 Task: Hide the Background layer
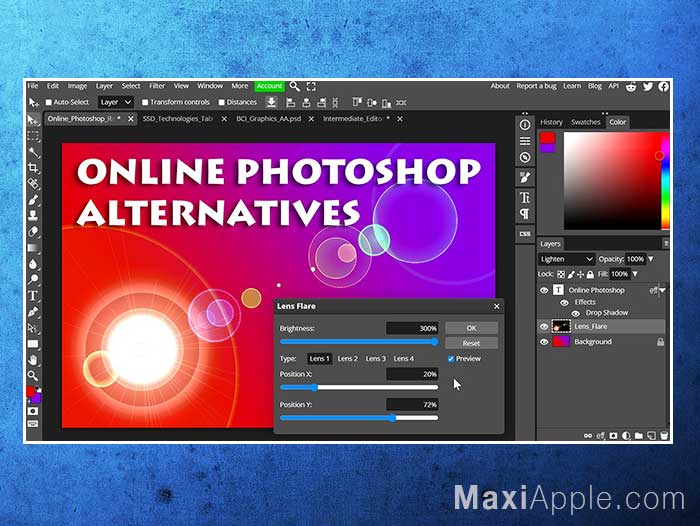point(544,342)
